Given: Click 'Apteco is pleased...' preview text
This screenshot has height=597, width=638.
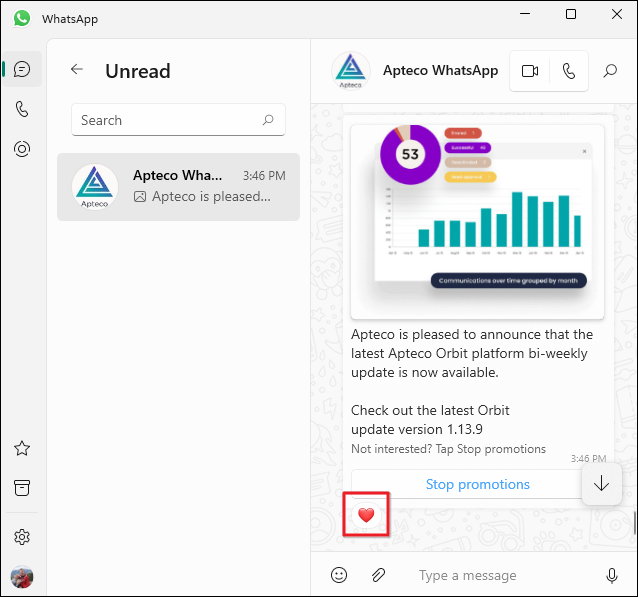Looking at the screenshot, I should coord(211,197).
